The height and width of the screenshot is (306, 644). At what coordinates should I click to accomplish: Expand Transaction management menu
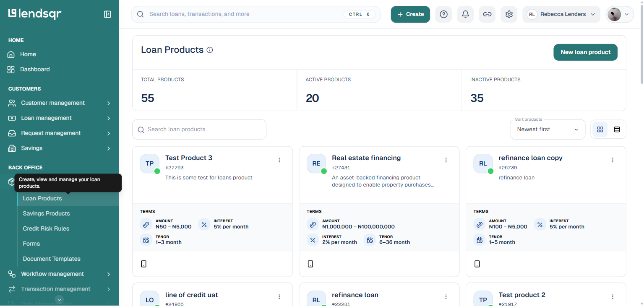59,289
